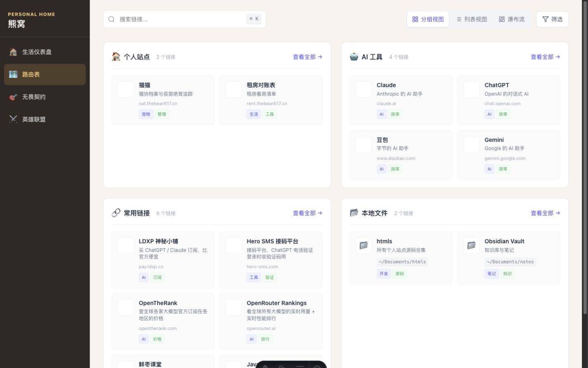
Task: Switch to 分组视图 tab
Action: [x=428, y=19]
